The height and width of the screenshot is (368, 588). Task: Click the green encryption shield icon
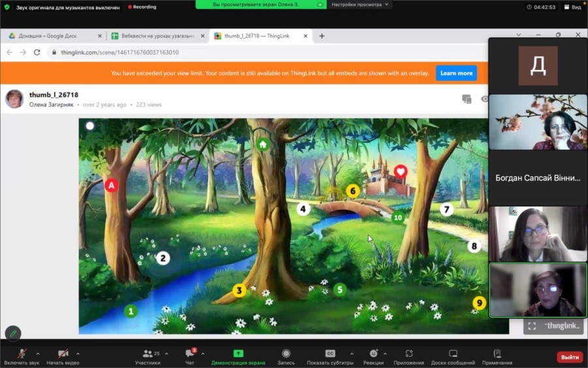[x=7, y=7]
